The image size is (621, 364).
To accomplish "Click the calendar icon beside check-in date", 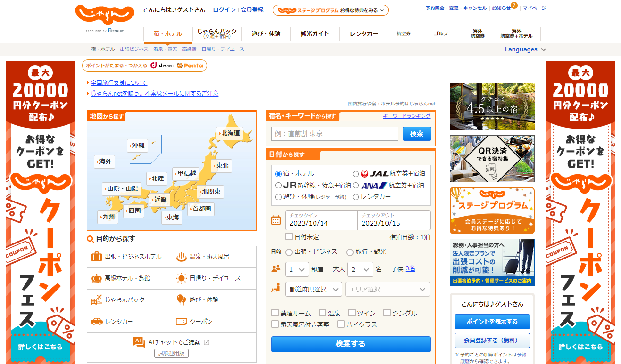I will click(276, 220).
